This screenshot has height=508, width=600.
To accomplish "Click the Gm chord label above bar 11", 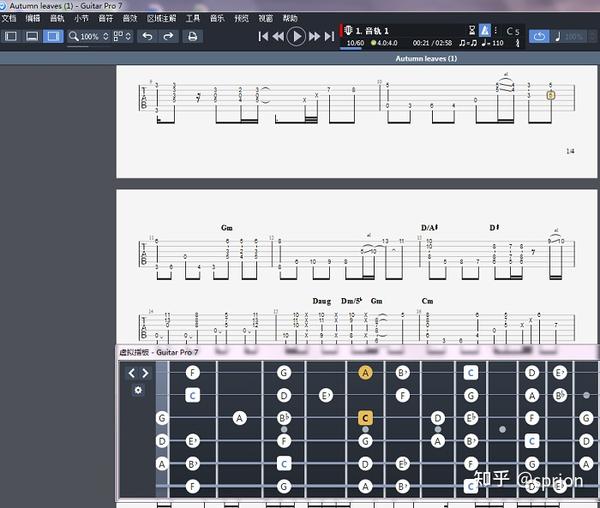I will point(227,228).
